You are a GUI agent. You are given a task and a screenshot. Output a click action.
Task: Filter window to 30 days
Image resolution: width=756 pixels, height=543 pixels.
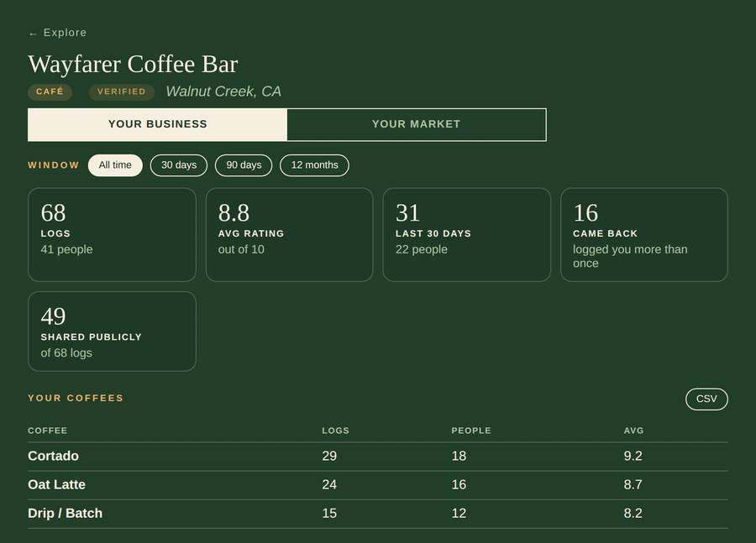coord(179,165)
